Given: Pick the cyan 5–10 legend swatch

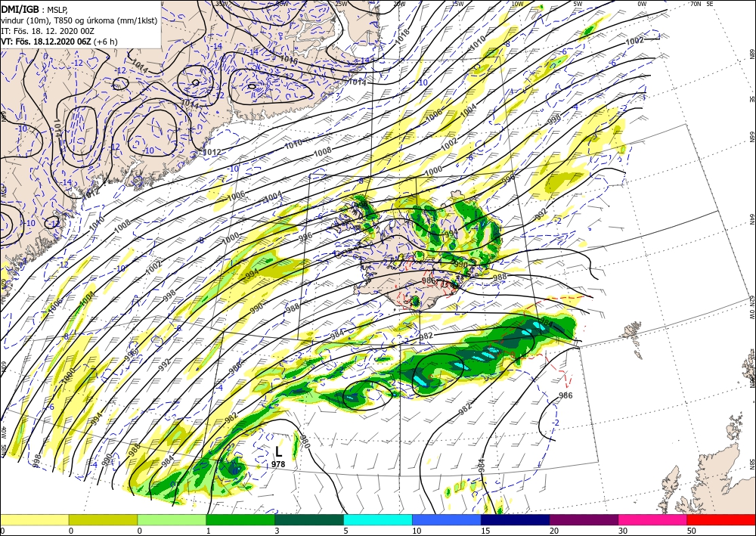Looking at the screenshot, I should click(378, 519).
